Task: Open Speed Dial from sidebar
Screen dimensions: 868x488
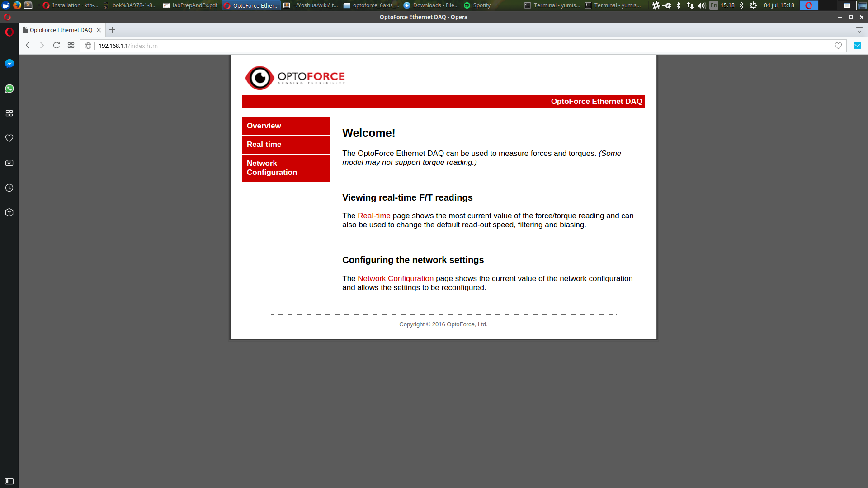Action: click(x=9, y=113)
